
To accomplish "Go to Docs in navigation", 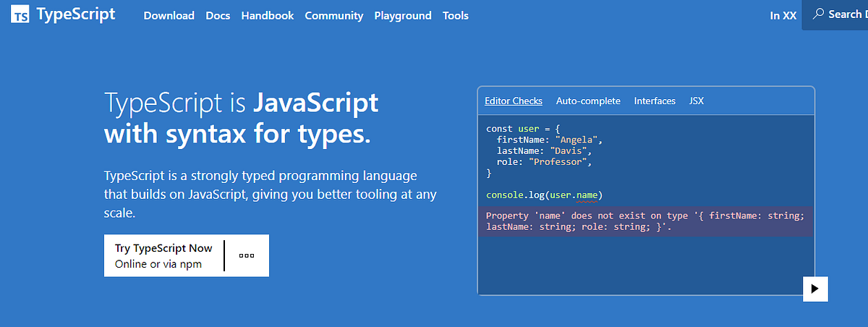I will click(218, 15).
